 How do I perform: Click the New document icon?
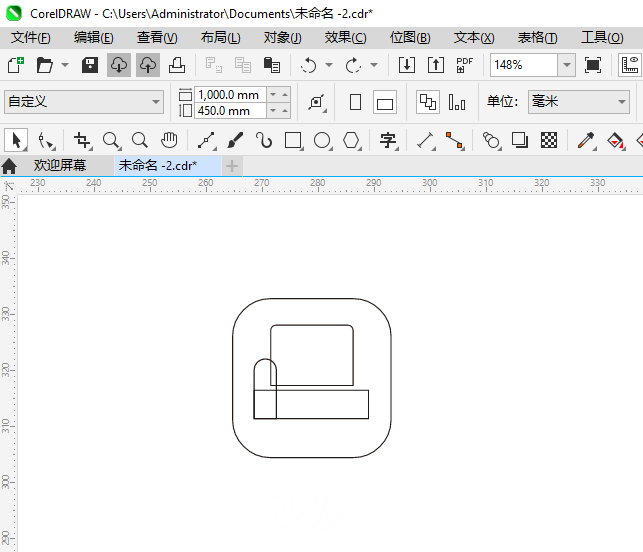[x=16, y=65]
